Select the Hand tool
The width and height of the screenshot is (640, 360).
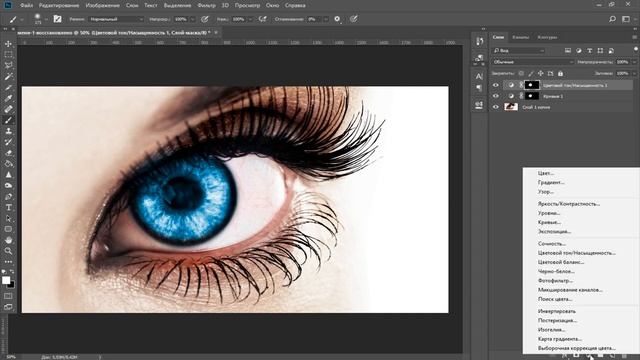pyautogui.click(x=8, y=240)
